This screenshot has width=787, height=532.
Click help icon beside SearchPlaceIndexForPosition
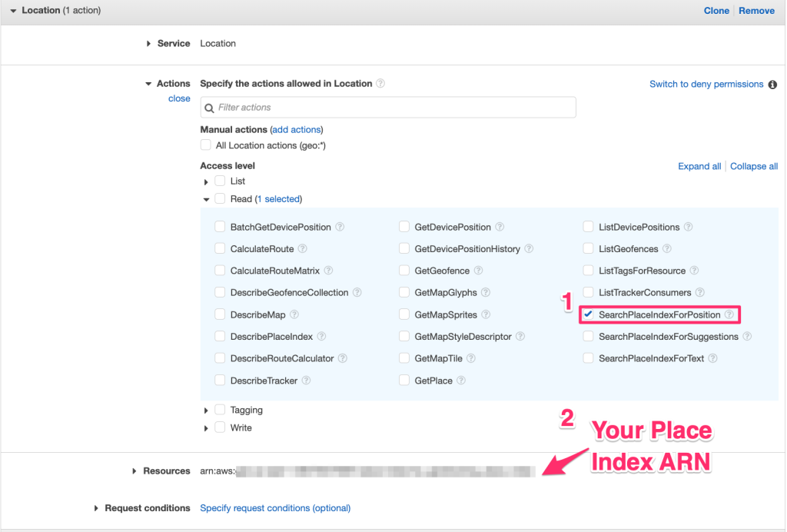coord(729,314)
